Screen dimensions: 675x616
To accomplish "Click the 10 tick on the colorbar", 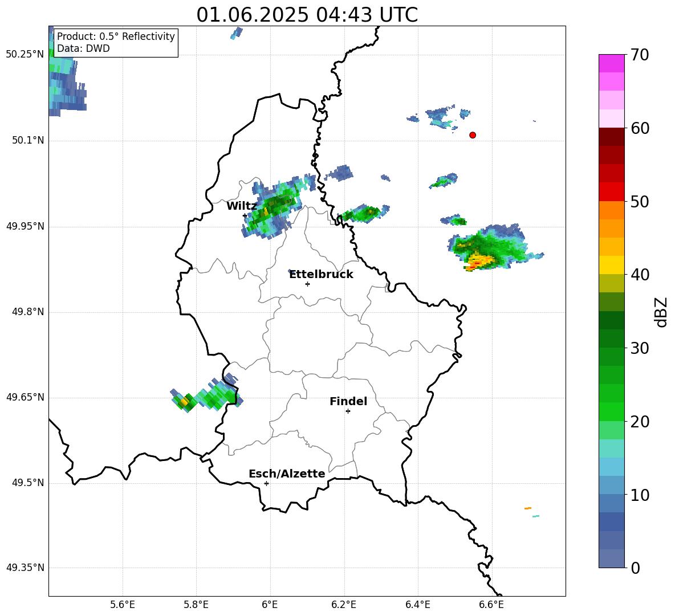I will [640, 495].
